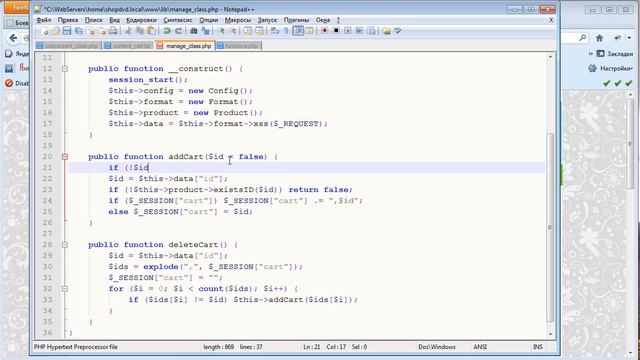Click the Open file toolbar icon
The width and height of the screenshot is (640, 360).
pos(56,31)
